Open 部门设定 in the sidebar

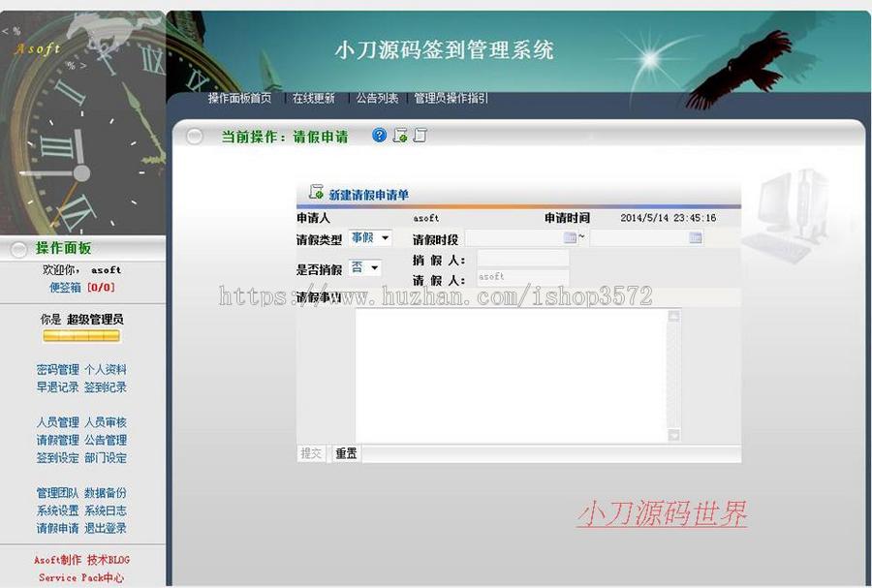106,458
